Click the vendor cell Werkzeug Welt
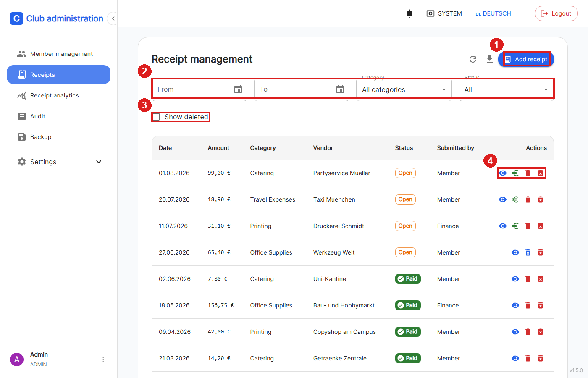This screenshot has height=378, width=588. coord(334,252)
